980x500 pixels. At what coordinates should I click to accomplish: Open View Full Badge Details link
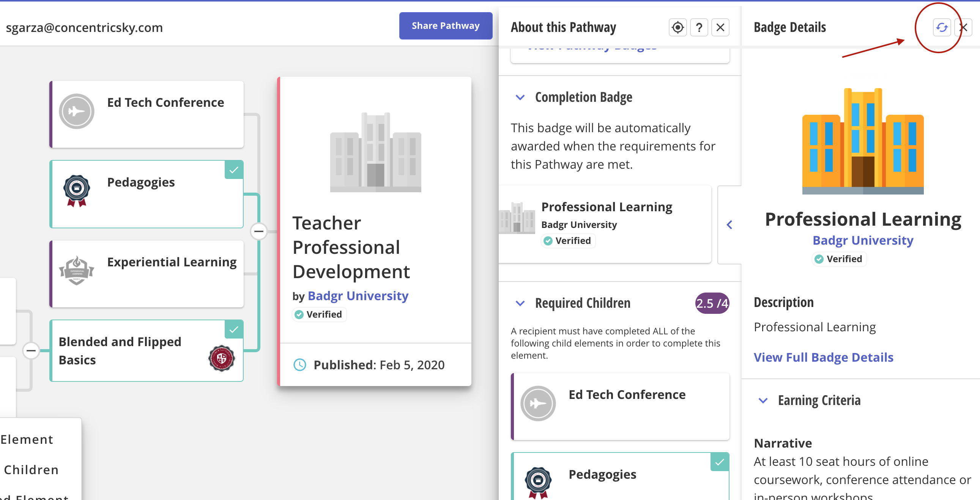pos(823,357)
